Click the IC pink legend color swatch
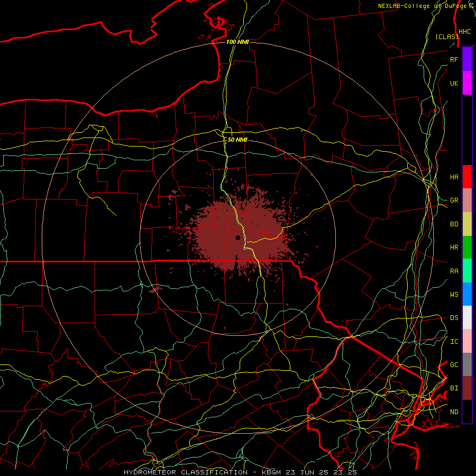Image resolution: width=476 pixels, height=476 pixels. (x=467, y=341)
